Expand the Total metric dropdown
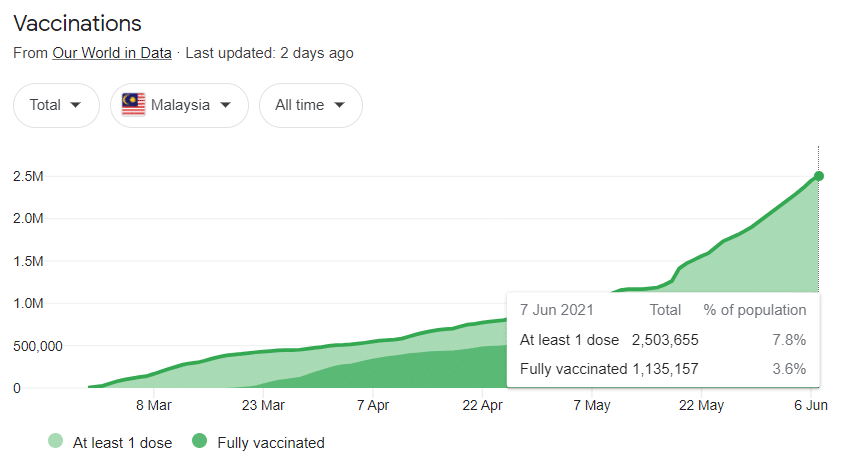845x460 pixels. click(56, 105)
